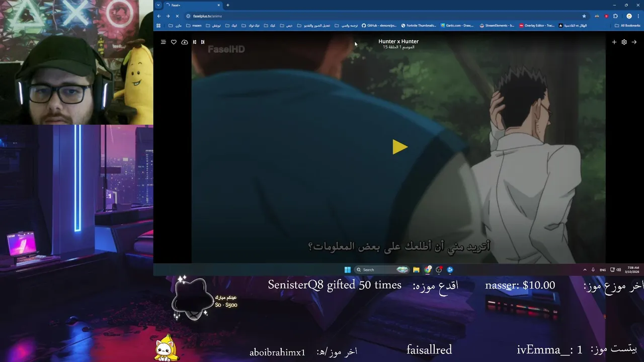
Task: Open the mazen bookmark folder
Action: click(x=194, y=25)
